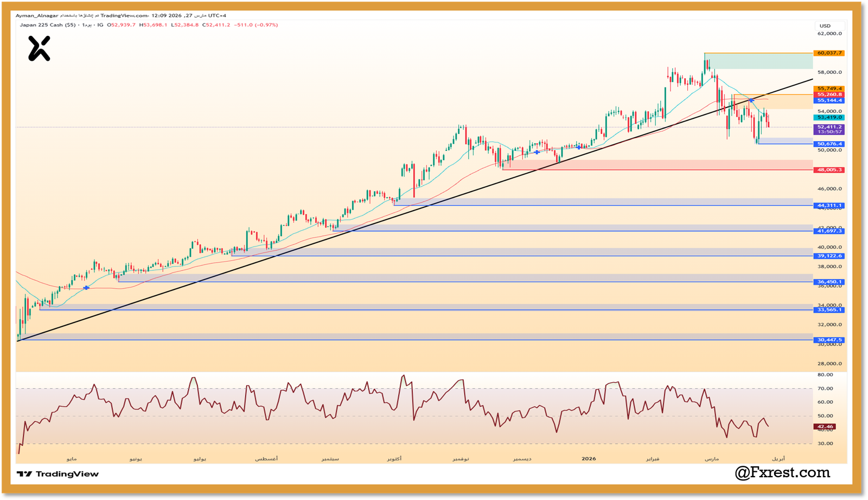Open the USD currency selector
868x500 pixels.
click(x=825, y=26)
